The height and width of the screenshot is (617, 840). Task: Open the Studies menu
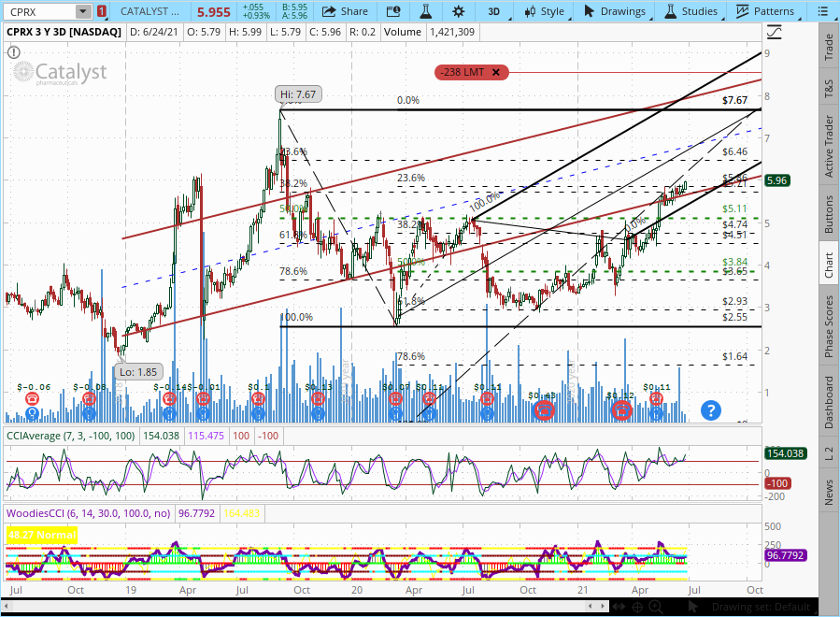691,11
